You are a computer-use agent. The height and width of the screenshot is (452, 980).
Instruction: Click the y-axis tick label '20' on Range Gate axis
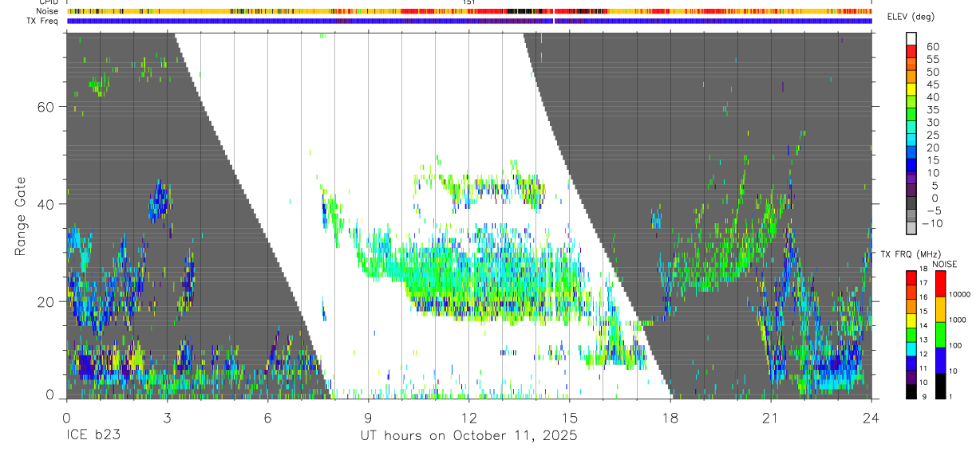(x=46, y=301)
